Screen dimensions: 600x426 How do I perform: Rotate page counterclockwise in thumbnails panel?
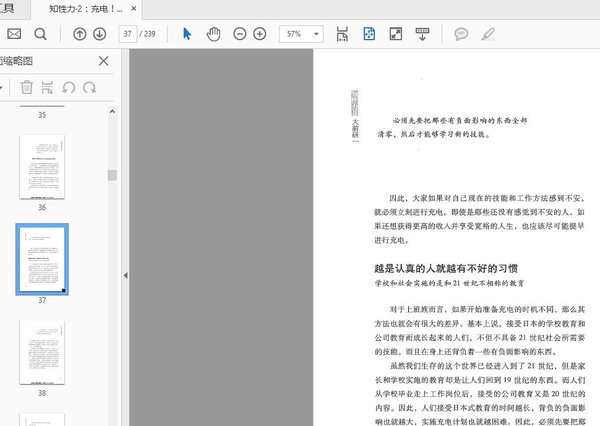click(x=68, y=88)
